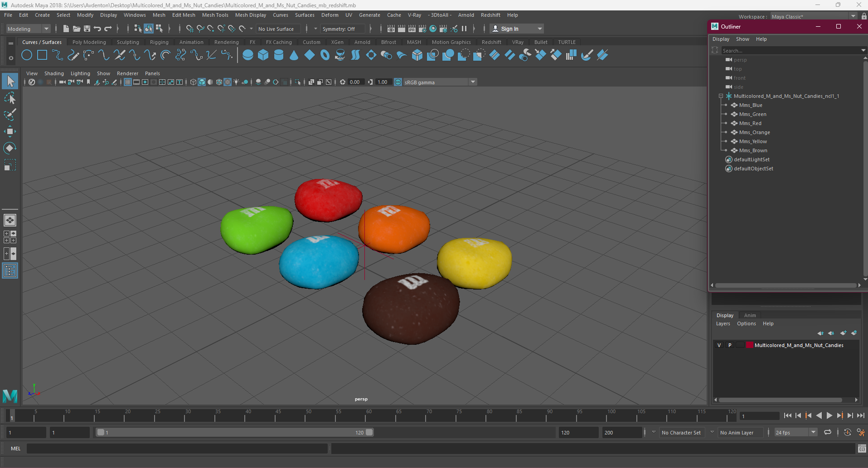Jump to end of playback range
868x468 pixels.
click(861, 415)
